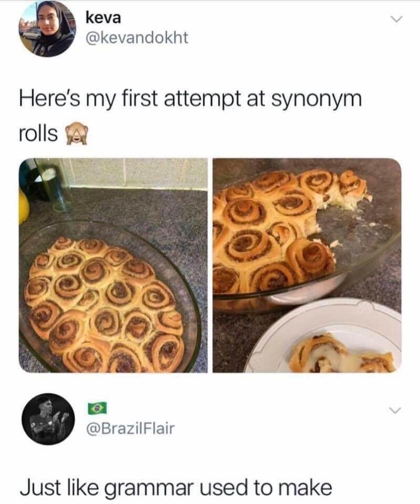Open right photo of partially eaten rolls
This screenshot has width=420, height=504.
pyautogui.click(x=307, y=266)
